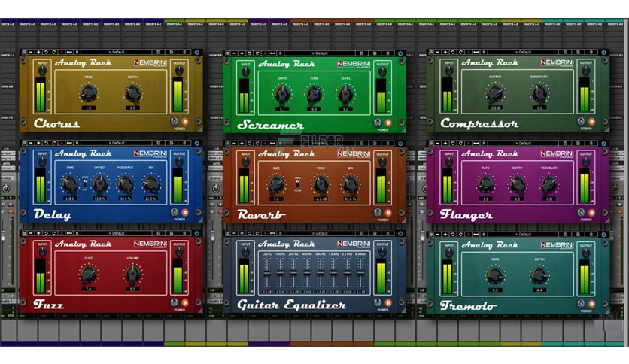629x364 pixels.
Task: Click the plus icon in Guitar Equalizer toolbar
Action: [242, 233]
